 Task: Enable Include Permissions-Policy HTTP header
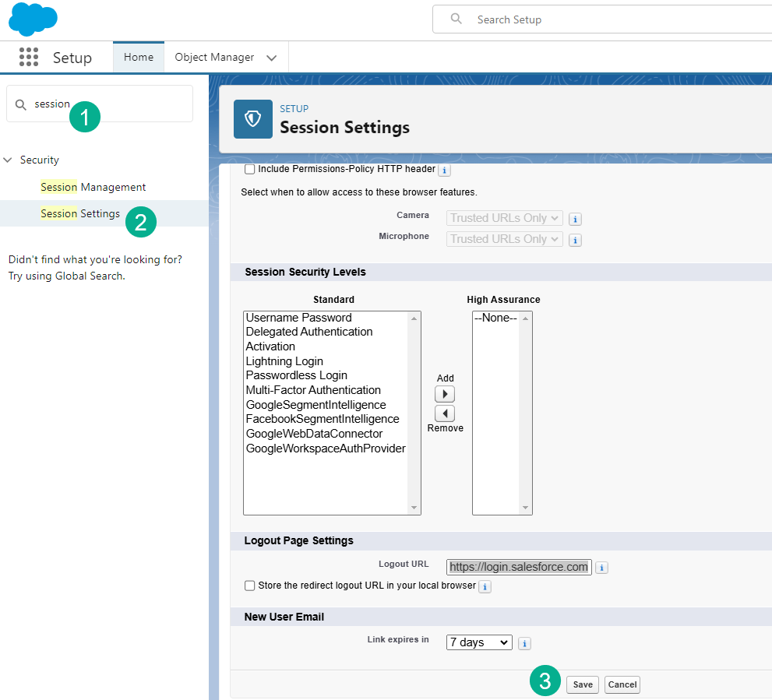(250, 169)
